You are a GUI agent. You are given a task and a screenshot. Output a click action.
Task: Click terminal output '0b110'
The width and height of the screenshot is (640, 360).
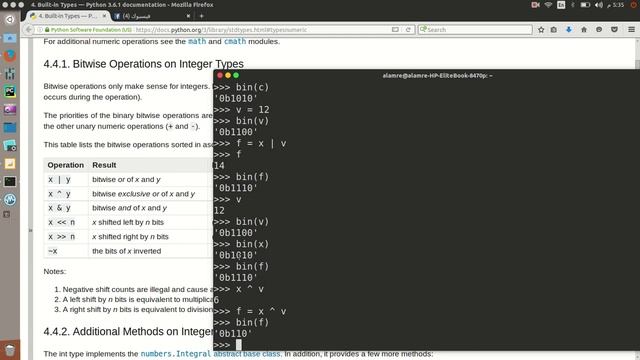233,334
